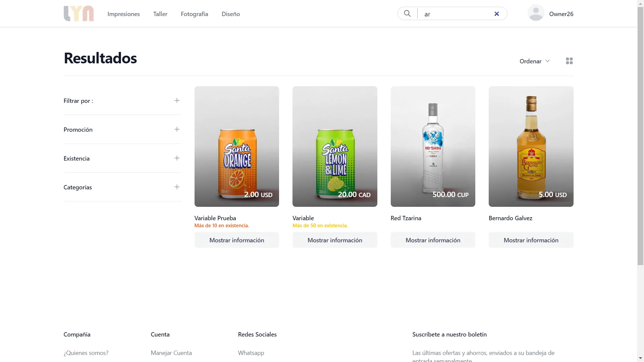
Task: Open the Impresiones menu
Action: (x=123, y=14)
